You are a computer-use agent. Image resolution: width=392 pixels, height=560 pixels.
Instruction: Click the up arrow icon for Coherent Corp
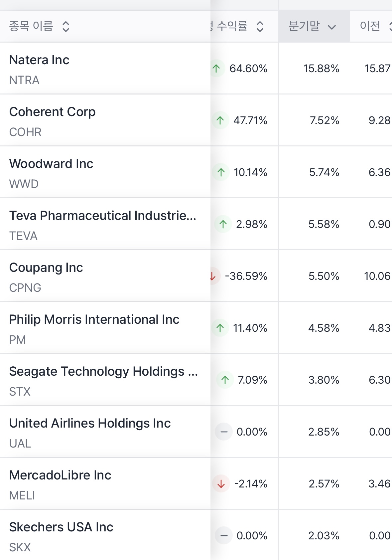tap(220, 120)
